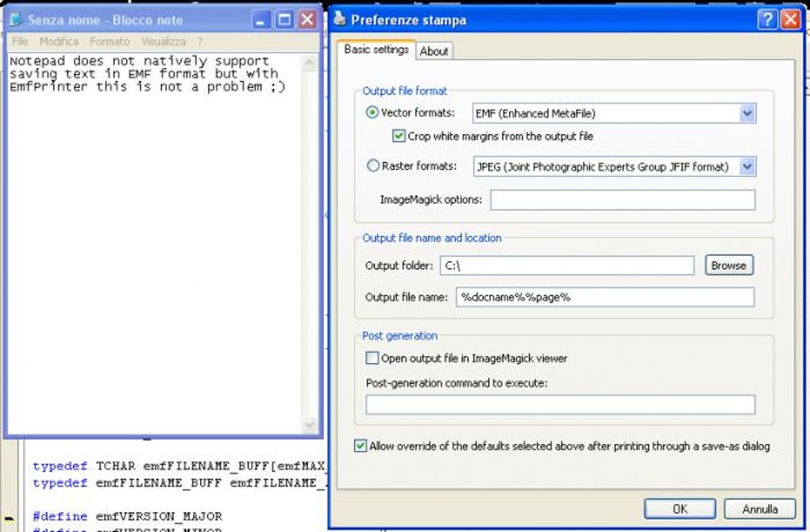Open the EMF (Enhanced MetaFile) vector format dropdown
Screen dimensions: 810x532
(747, 113)
